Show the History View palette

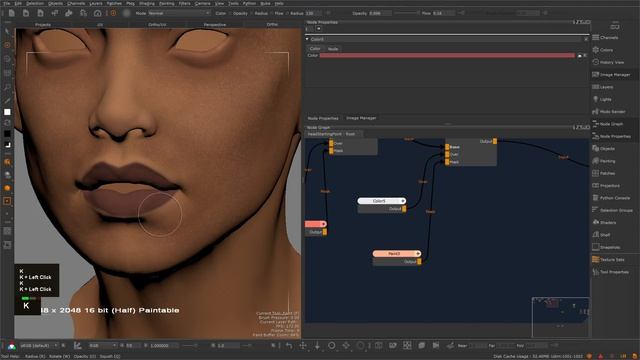coord(608,62)
